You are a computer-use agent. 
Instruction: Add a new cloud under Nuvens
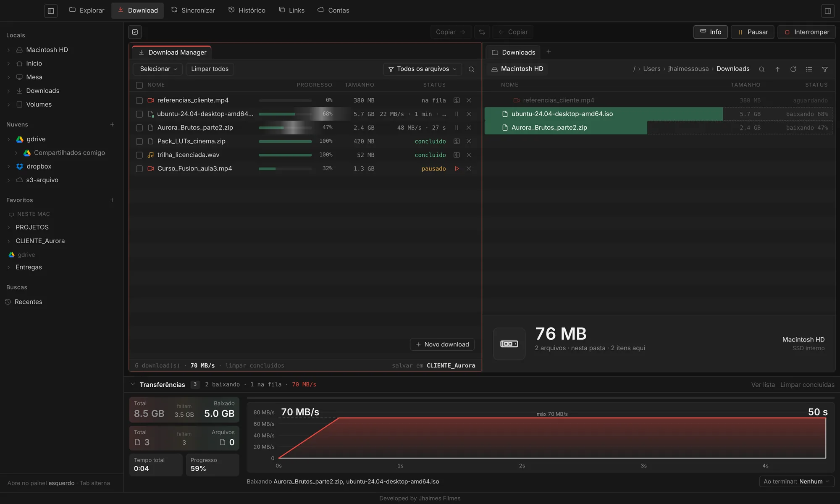tap(112, 124)
